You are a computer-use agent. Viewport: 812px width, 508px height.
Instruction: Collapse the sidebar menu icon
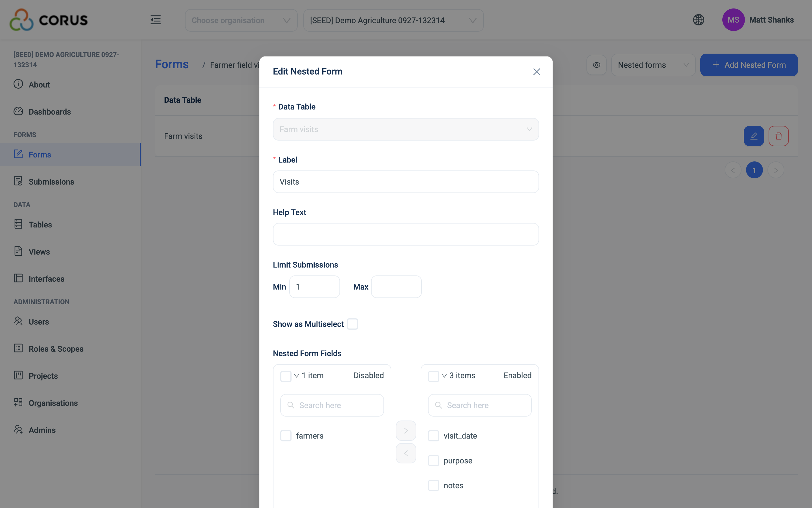[x=155, y=20]
